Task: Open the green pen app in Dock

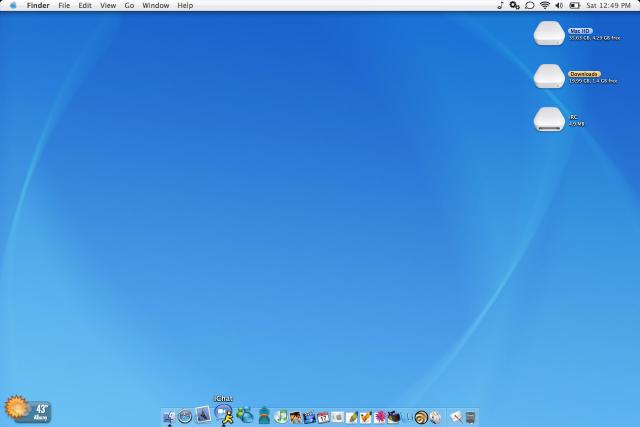Action: [351, 417]
